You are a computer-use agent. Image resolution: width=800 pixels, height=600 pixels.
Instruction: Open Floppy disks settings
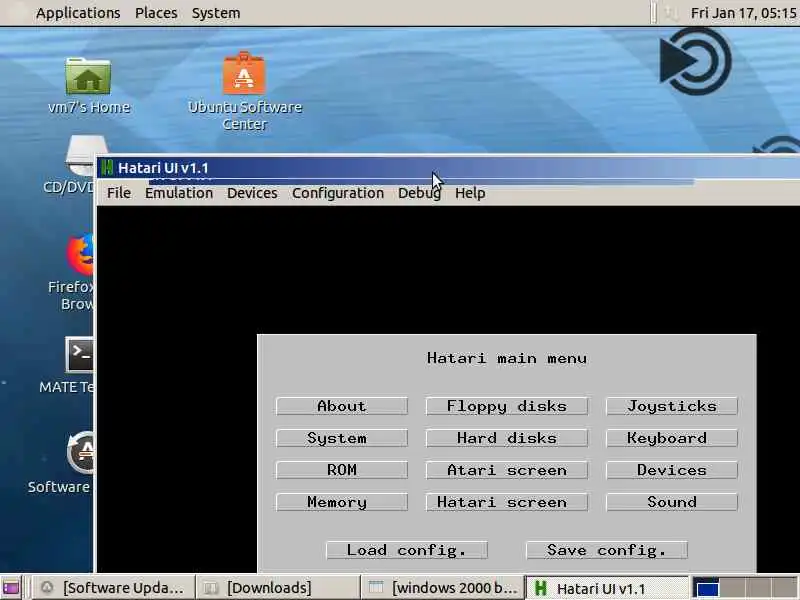coord(507,406)
